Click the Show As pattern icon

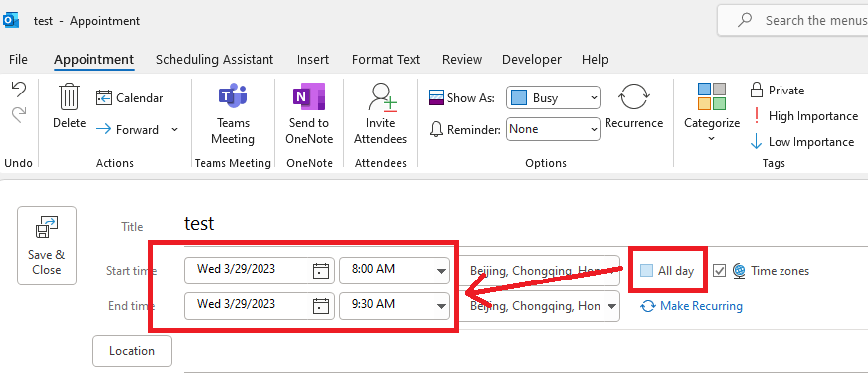point(436,97)
